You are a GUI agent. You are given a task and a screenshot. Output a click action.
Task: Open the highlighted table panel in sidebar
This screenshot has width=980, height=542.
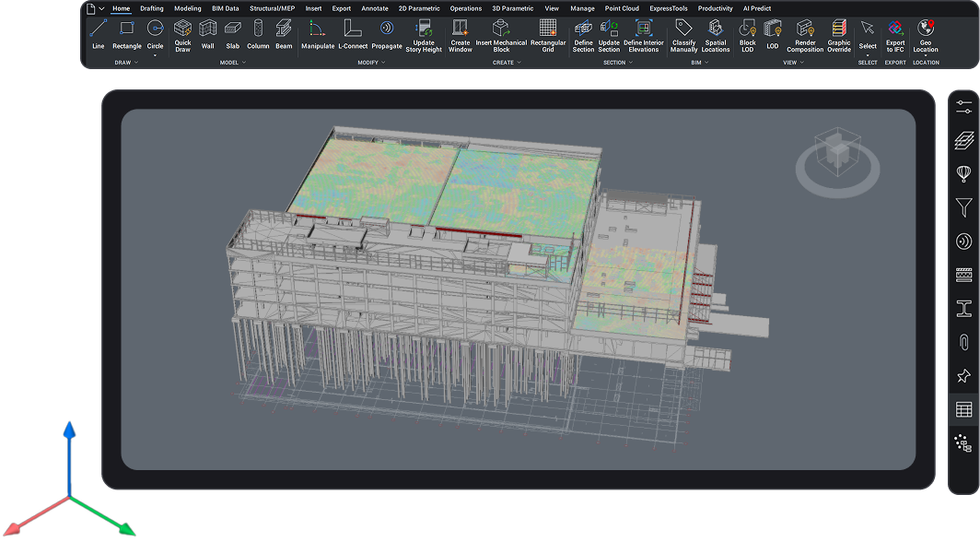[x=963, y=409]
